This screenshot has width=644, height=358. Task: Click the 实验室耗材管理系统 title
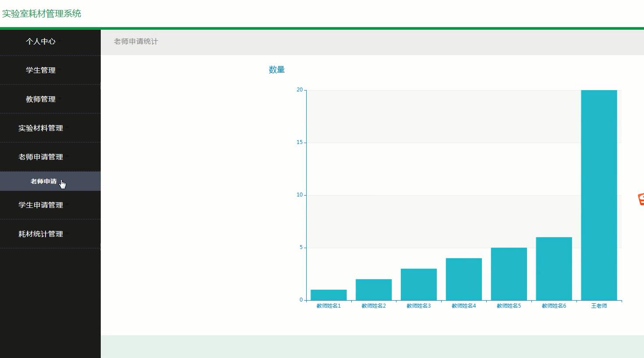pos(42,14)
